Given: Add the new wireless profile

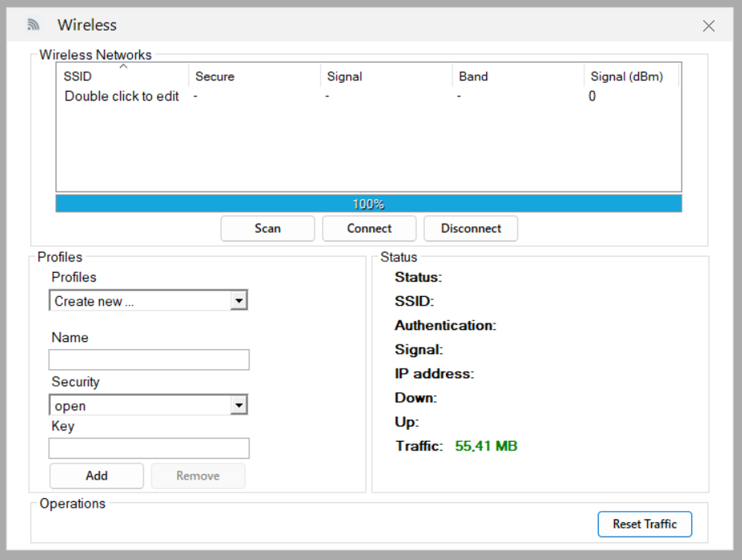Looking at the screenshot, I should pyautogui.click(x=97, y=476).
